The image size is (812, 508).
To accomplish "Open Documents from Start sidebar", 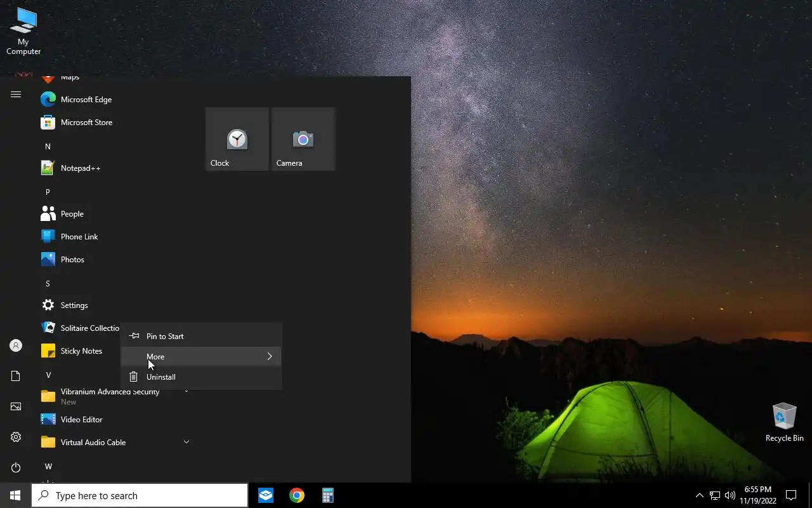I will [16, 376].
